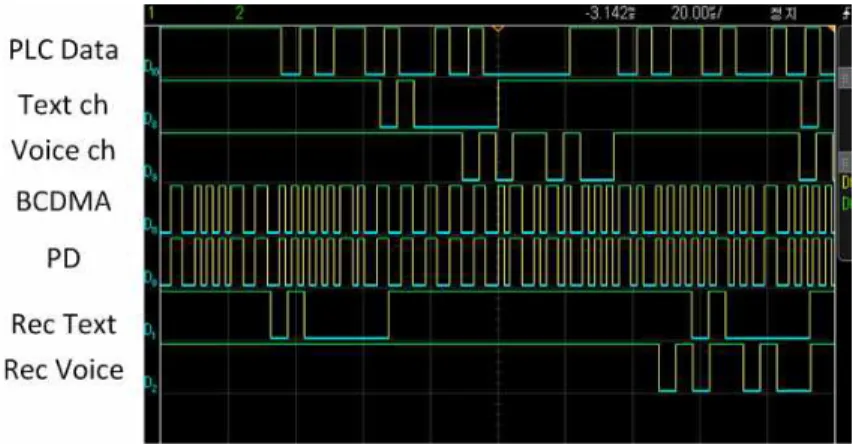Viewport: 853px width, 444px height.
Task: Click the orange trigger position marker at top
Action: [498, 28]
